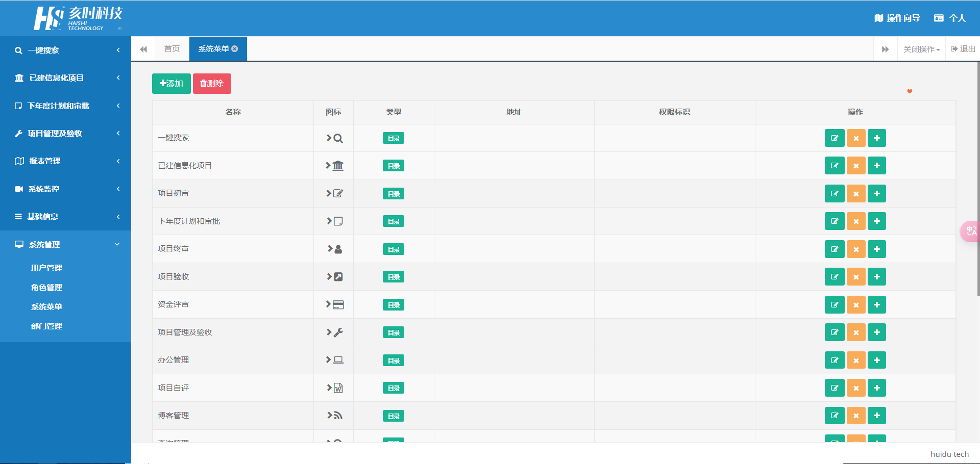Click the 退出 logout button
Viewport: 980px width, 464px height.
tap(963, 49)
